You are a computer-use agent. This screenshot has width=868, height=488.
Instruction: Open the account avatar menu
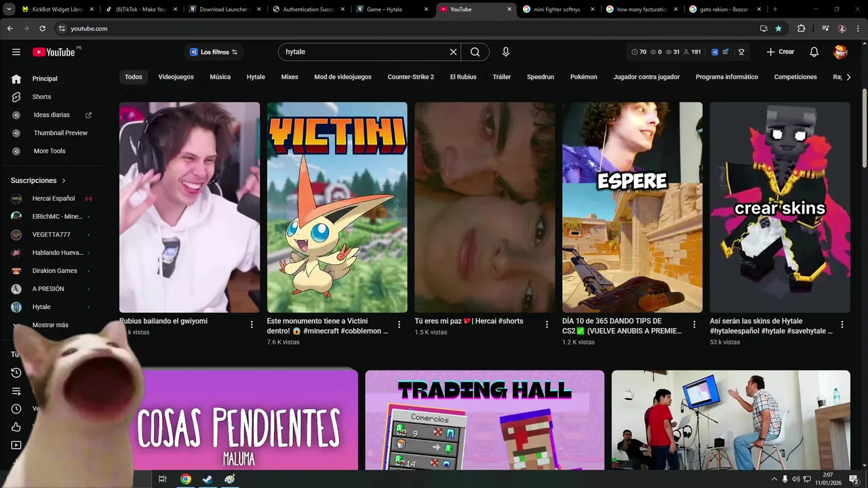point(841,52)
